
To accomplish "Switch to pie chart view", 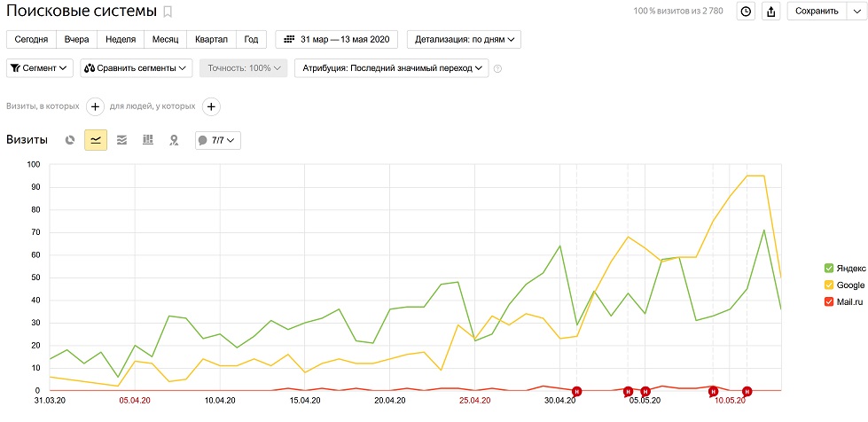I will click(x=70, y=140).
